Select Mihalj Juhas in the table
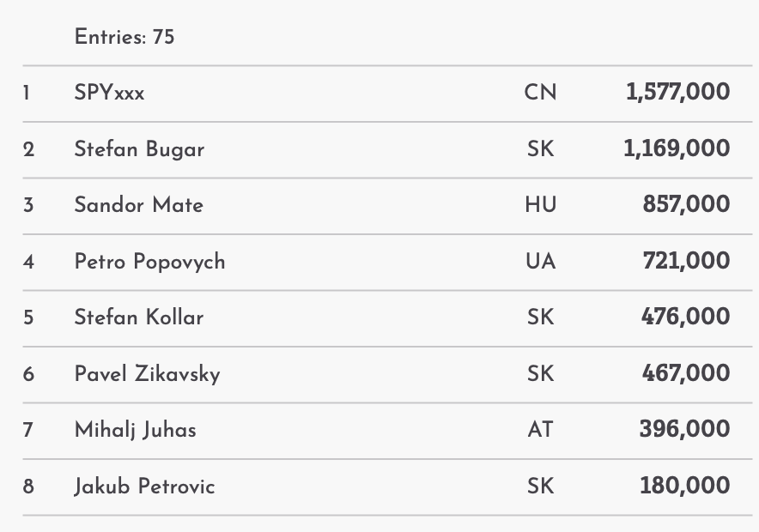Screen dimensions: 759x532 135,430
